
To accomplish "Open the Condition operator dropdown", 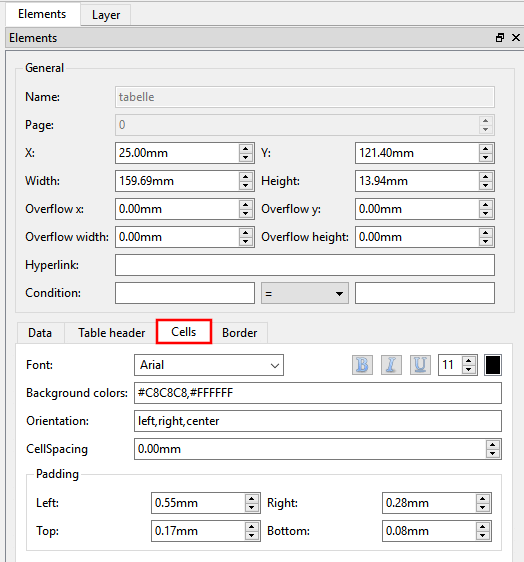I will coord(305,293).
